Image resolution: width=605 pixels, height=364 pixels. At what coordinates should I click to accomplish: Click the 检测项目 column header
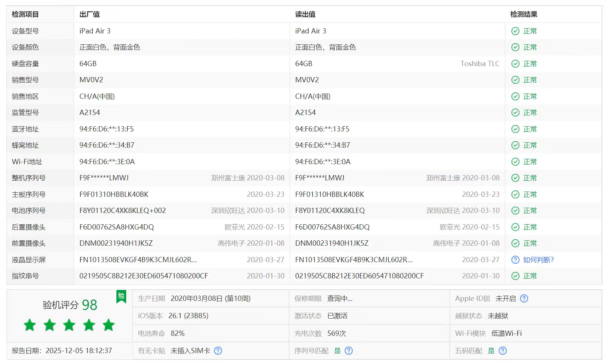tap(25, 15)
